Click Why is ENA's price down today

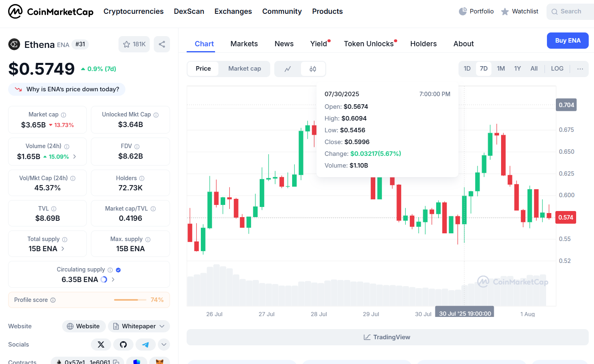click(67, 89)
